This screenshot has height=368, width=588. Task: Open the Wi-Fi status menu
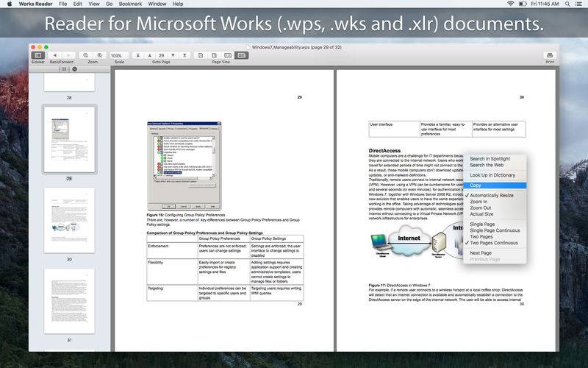tap(510, 4)
